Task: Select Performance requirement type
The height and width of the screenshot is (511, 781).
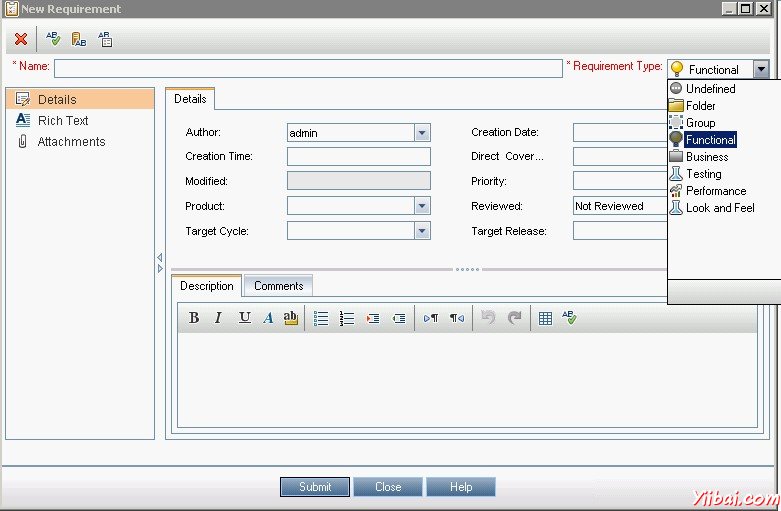Action: click(715, 191)
